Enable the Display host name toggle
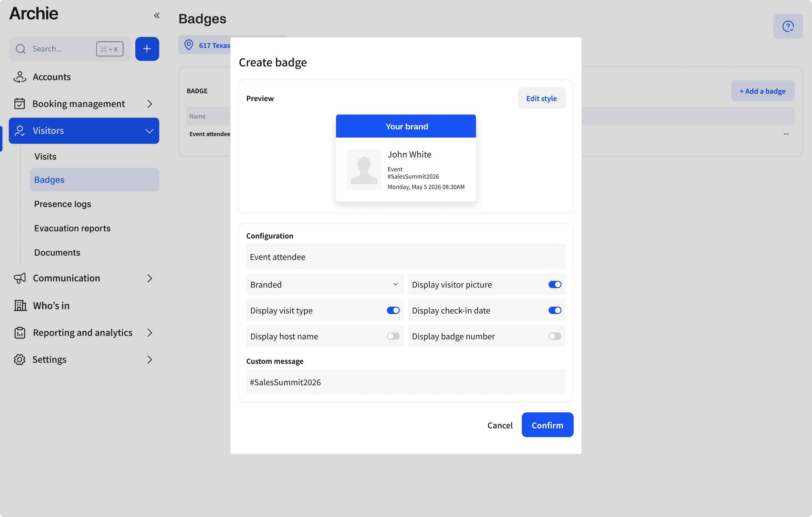 point(394,336)
